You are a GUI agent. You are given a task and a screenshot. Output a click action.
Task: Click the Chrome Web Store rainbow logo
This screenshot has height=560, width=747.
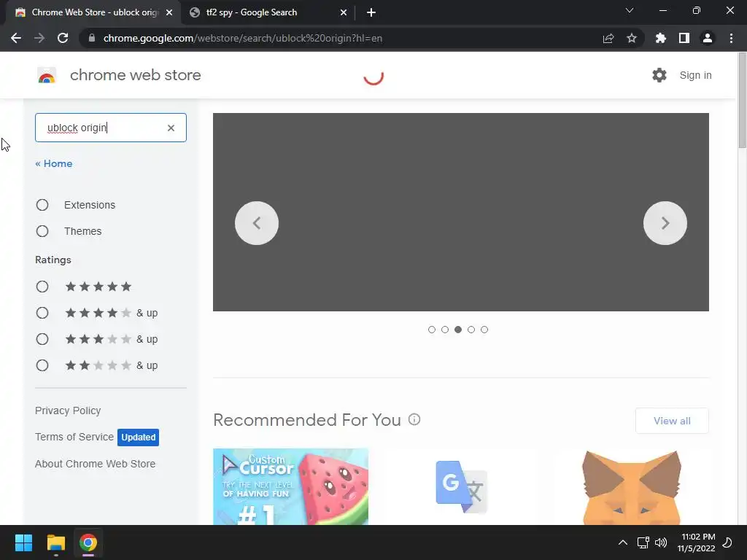point(47,75)
